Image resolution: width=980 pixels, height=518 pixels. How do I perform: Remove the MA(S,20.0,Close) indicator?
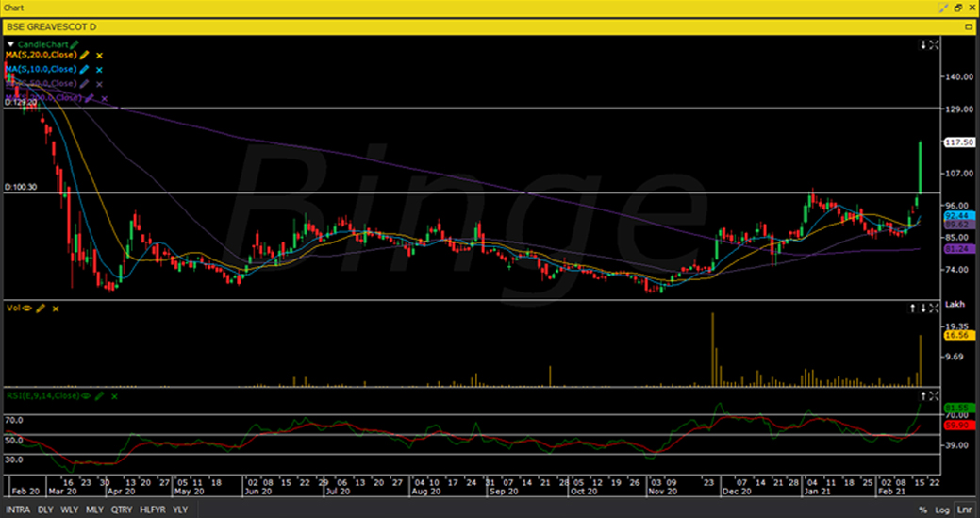tap(99, 56)
